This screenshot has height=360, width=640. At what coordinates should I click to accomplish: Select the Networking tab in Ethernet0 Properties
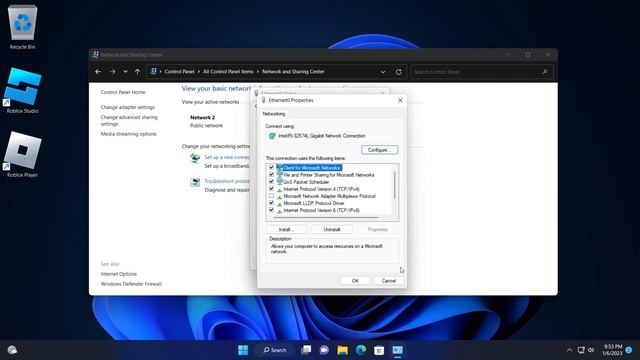point(274,114)
